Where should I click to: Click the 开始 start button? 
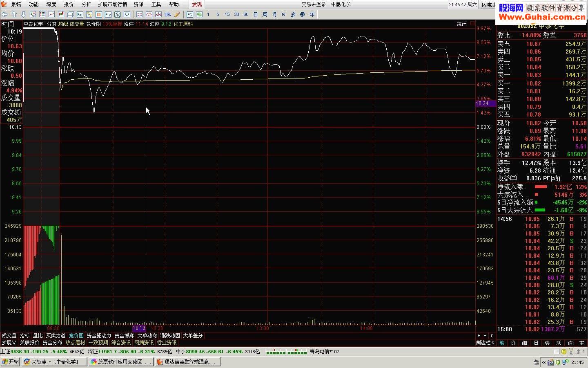click(x=11, y=361)
